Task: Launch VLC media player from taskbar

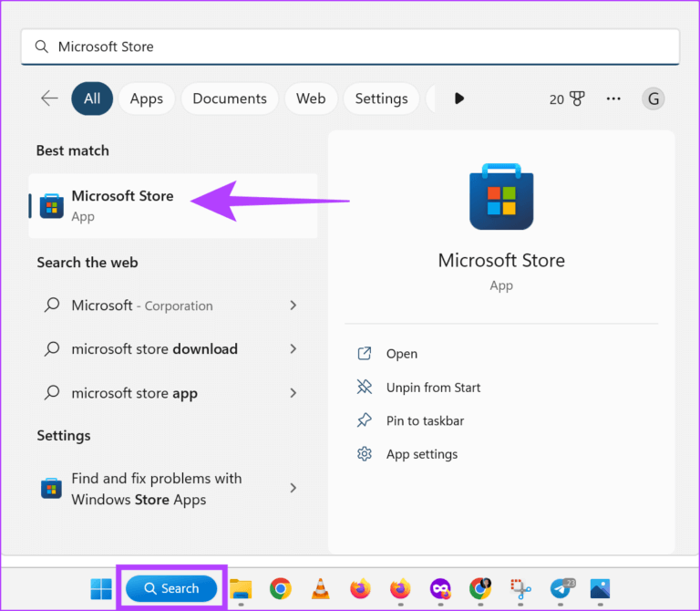Action: [x=320, y=589]
